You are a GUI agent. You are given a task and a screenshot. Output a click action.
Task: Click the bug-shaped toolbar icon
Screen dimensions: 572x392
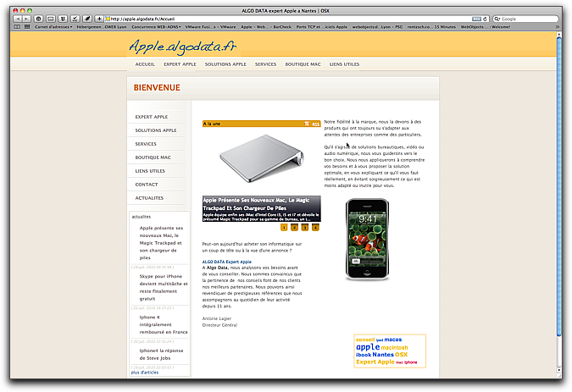click(x=86, y=19)
